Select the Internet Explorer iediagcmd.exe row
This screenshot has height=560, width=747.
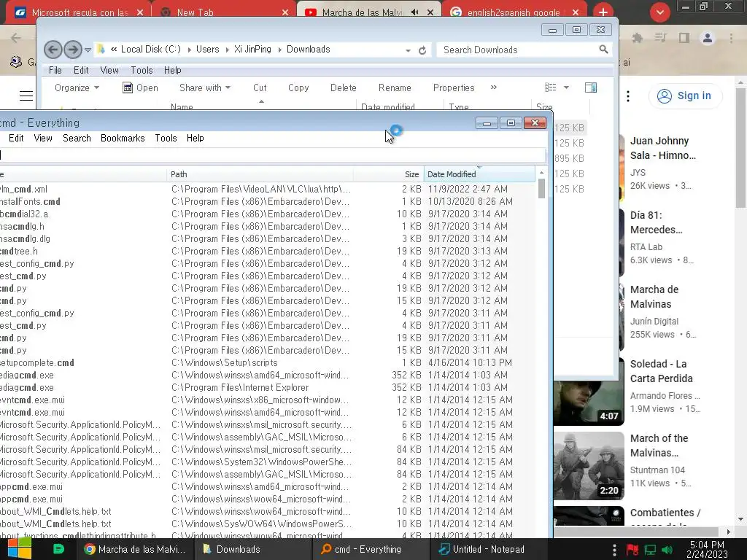[x=268, y=388]
